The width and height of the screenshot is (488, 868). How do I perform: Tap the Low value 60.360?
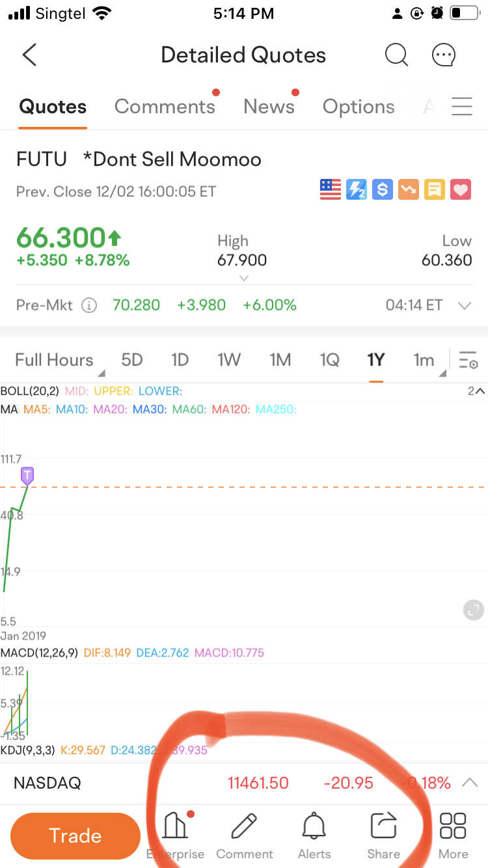(446, 260)
